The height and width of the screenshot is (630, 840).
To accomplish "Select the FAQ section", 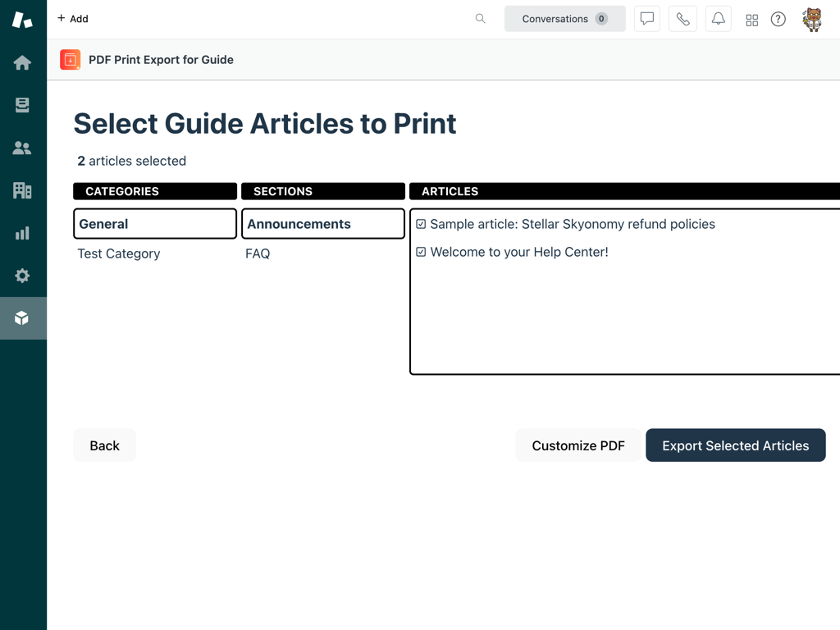I will pos(258,253).
